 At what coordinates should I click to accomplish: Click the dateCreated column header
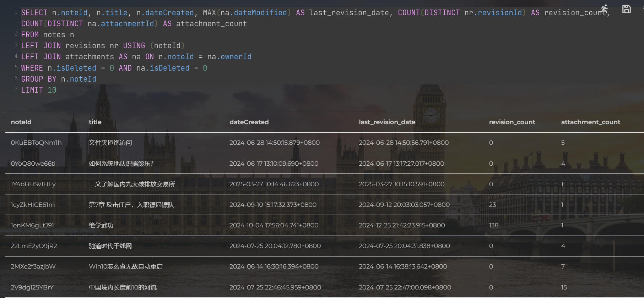coord(249,122)
